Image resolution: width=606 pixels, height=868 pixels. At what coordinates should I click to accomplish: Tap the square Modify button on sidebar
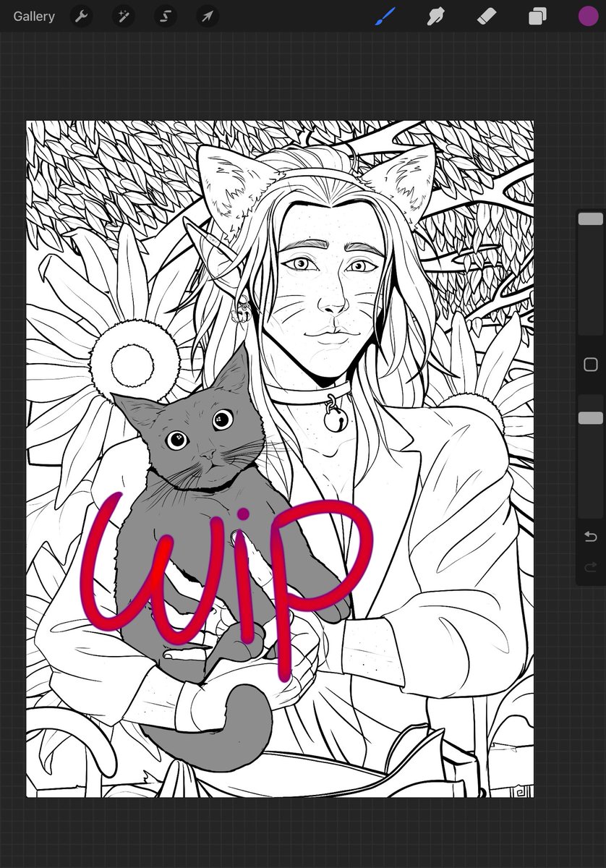(591, 365)
